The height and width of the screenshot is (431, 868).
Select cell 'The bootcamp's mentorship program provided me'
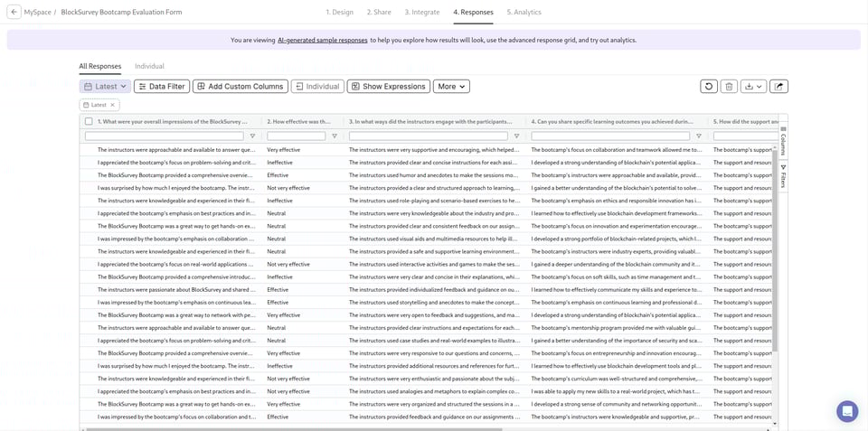pyautogui.click(x=618, y=328)
